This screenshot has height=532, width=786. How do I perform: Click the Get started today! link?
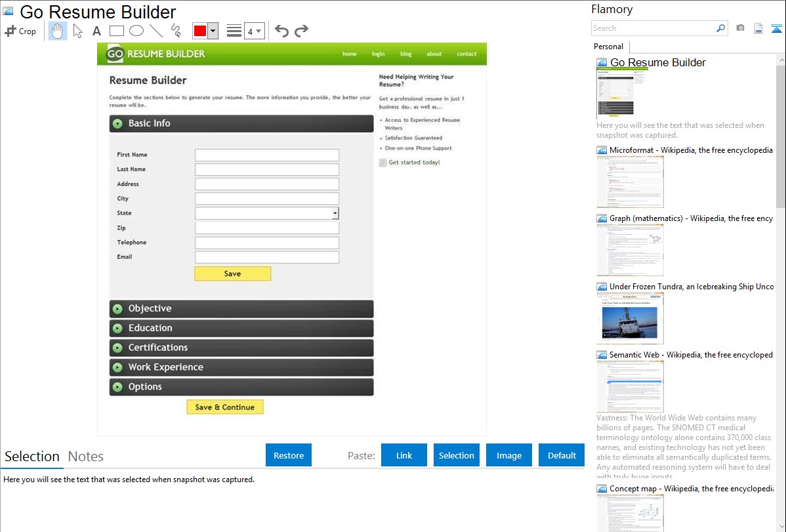point(414,163)
